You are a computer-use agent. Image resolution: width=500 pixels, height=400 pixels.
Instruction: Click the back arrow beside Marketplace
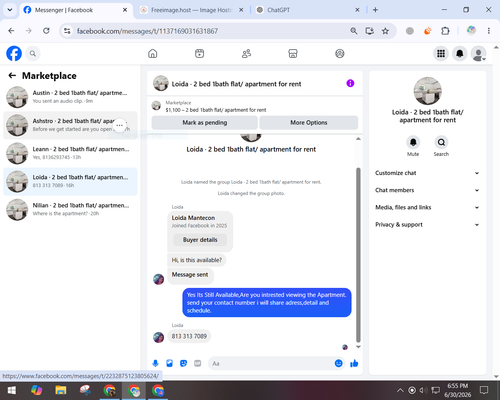tap(12, 76)
